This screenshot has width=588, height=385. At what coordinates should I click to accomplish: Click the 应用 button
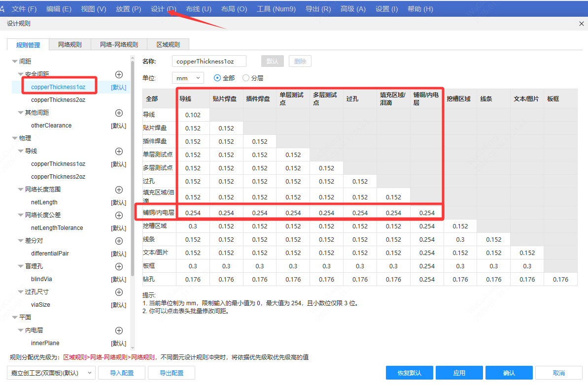(459, 373)
